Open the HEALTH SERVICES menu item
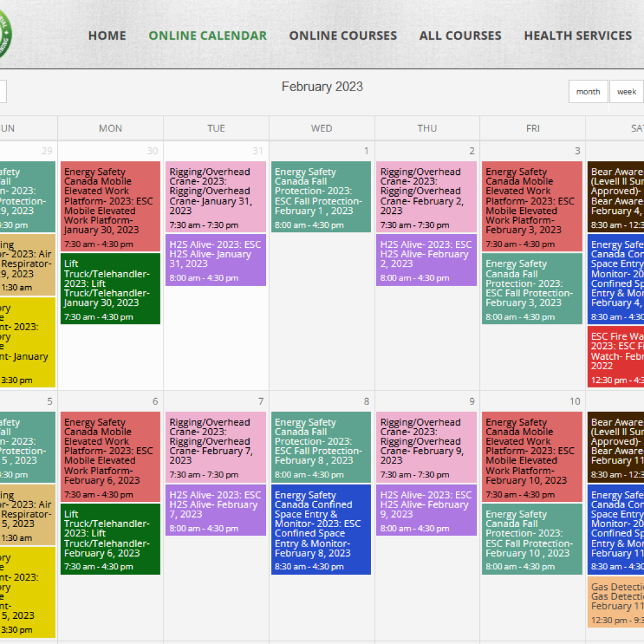This screenshot has width=644, height=644. point(577,36)
